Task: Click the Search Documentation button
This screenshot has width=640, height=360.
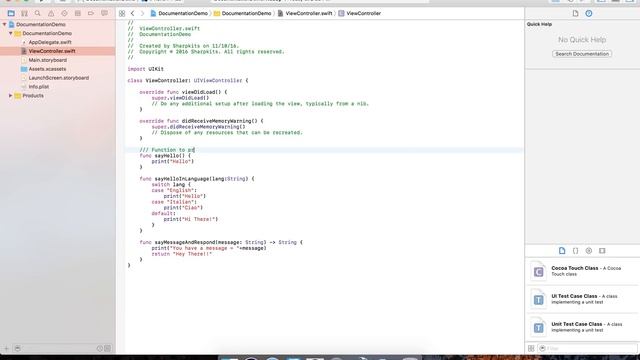Action: [582, 54]
